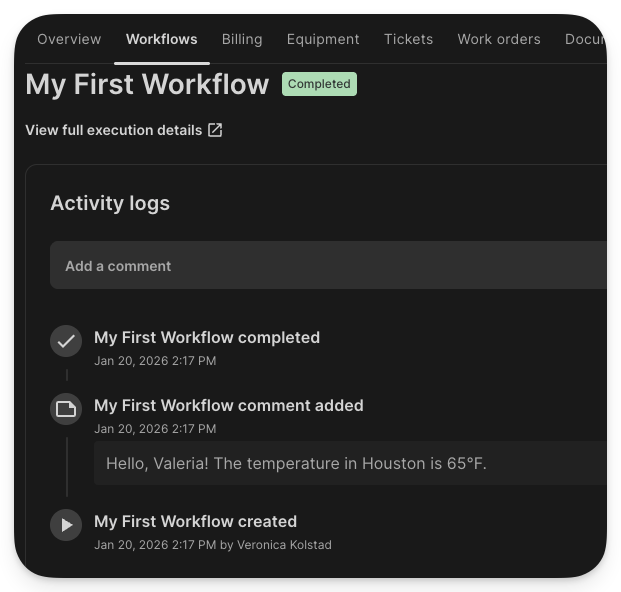Open the Tickets tab
The height and width of the screenshot is (592, 621).
click(408, 39)
